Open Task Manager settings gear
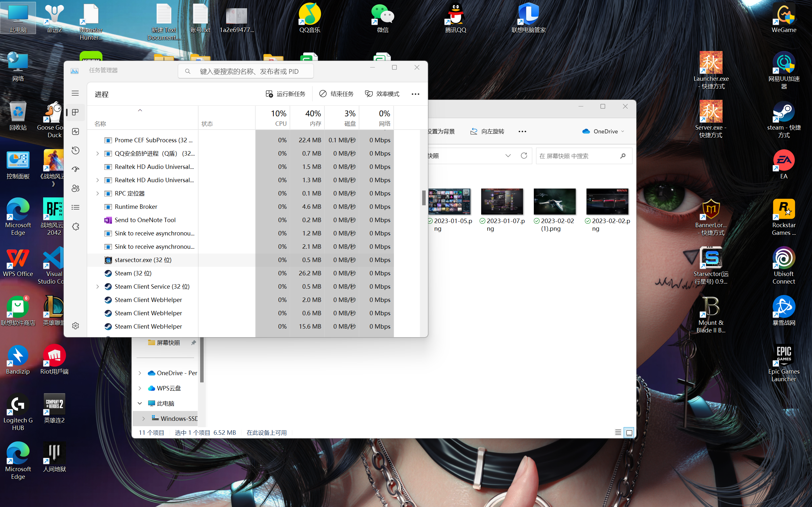This screenshot has height=507, width=812. (x=75, y=326)
